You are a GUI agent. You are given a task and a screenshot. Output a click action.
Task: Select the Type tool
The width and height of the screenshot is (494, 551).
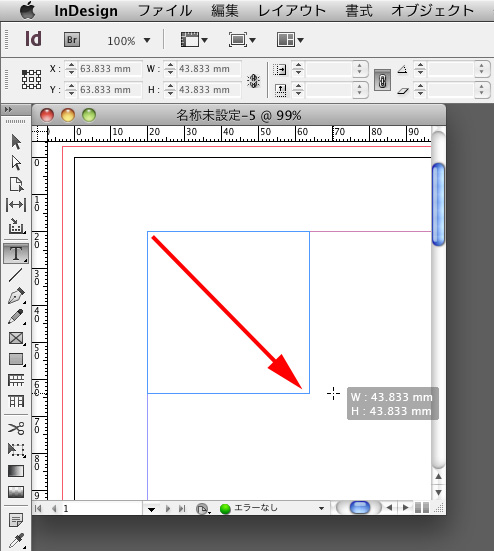(x=16, y=253)
